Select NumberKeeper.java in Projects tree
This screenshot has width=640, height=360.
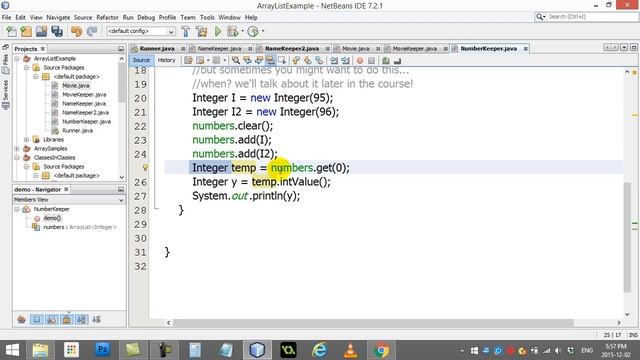pyautogui.click(x=86, y=122)
